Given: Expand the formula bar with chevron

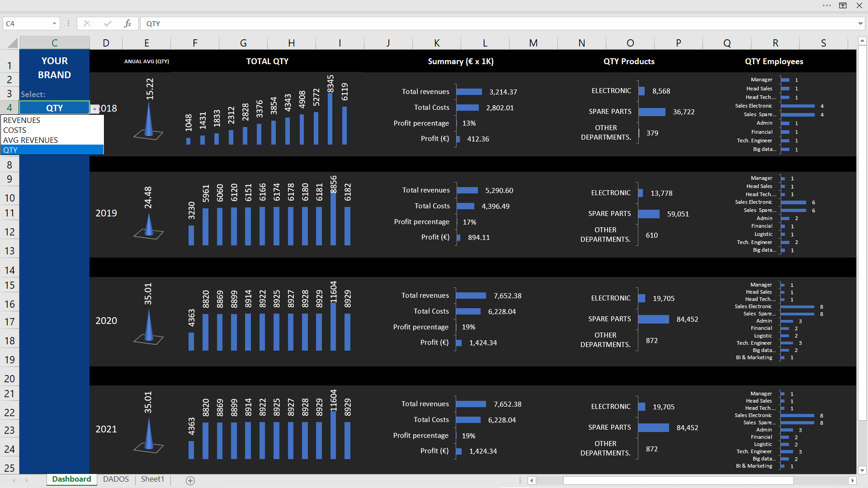Looking at the screenshot, I should pos(860,23).
